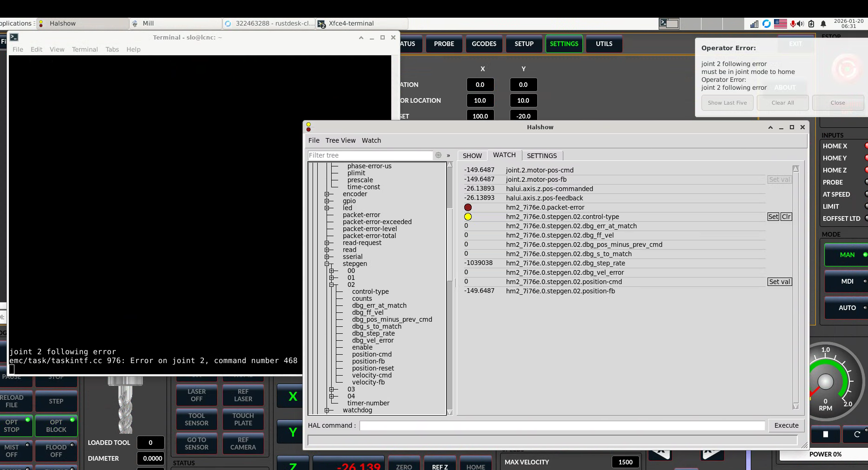Viewport: 868px width, 470px height.
Task: Click the network signal bars tray icon
Action: click(754, 24)
